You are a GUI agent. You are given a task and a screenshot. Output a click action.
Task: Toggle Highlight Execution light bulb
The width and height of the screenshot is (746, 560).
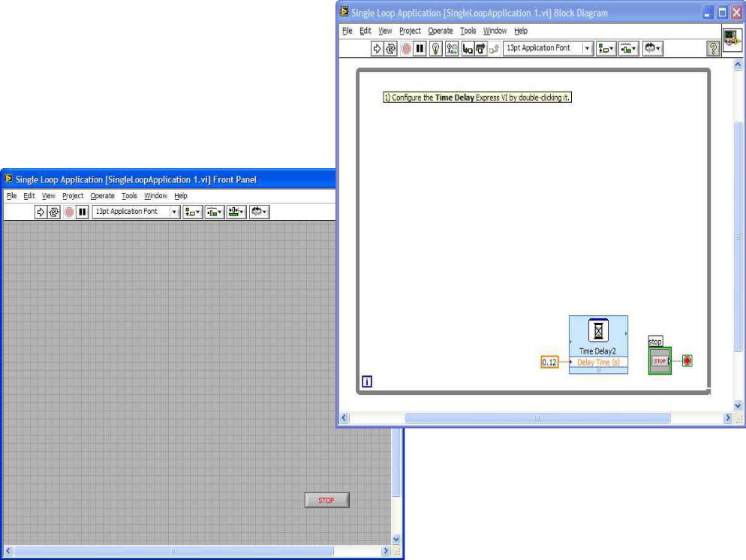(436, 49)
